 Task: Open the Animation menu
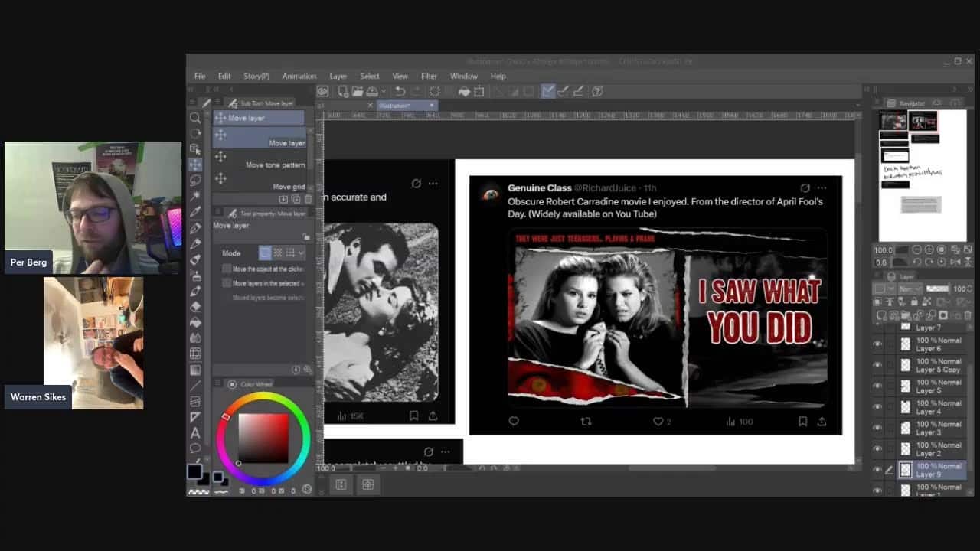pyautogui.click(x=299, y=76)
